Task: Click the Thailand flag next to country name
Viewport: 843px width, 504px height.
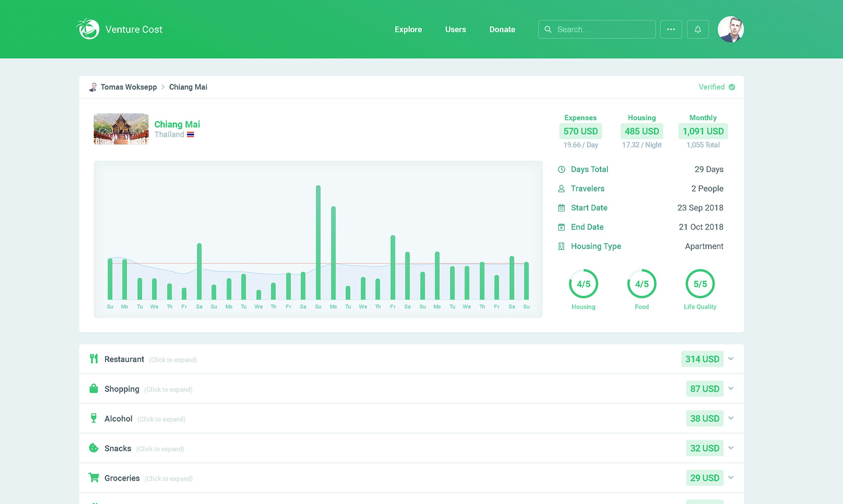Action: pos(191,134)
